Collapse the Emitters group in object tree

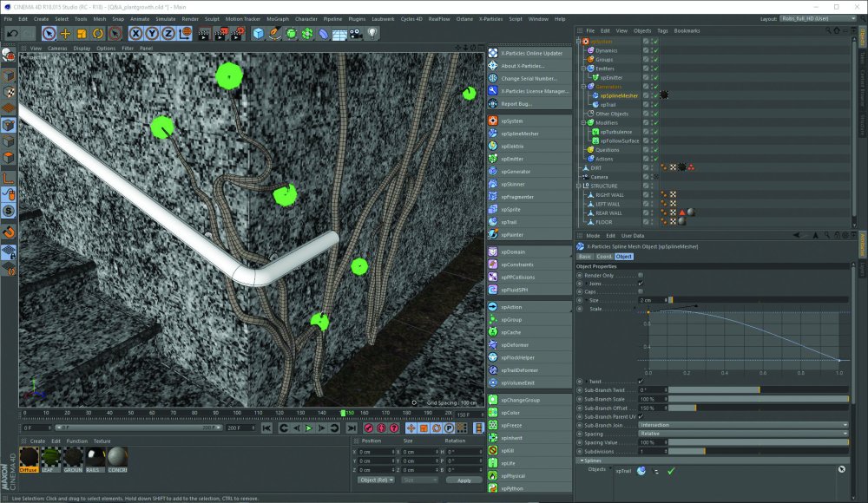click(x=583, y=69)
